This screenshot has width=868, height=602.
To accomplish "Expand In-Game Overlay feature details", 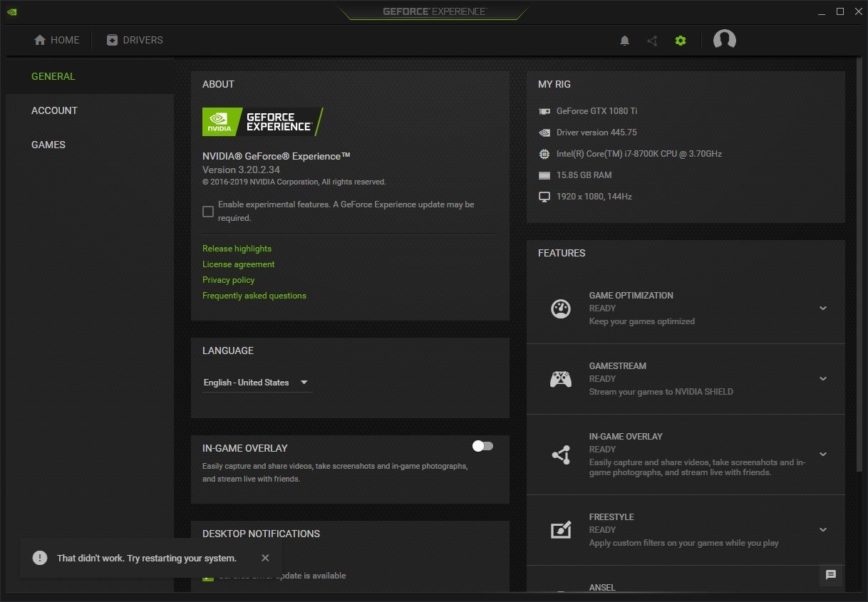I will [823, 455].
